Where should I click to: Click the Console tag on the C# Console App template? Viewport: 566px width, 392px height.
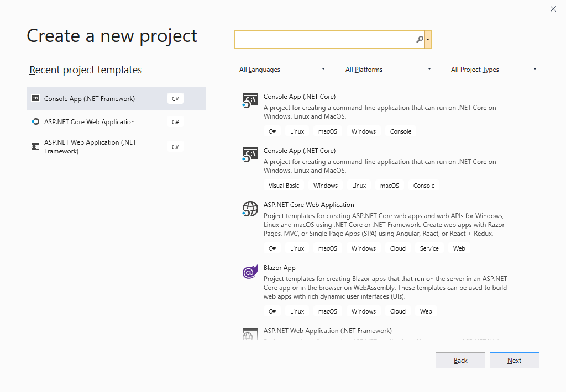(x=401, y=131)
